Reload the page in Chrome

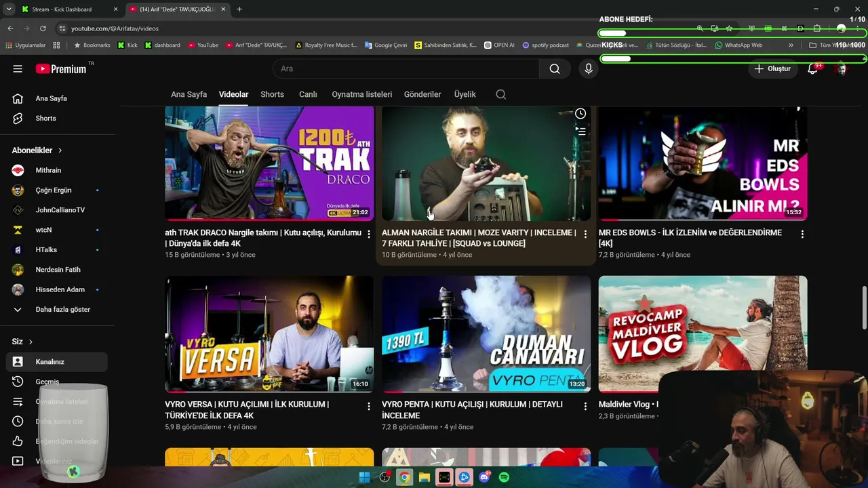tap(43, 28)
